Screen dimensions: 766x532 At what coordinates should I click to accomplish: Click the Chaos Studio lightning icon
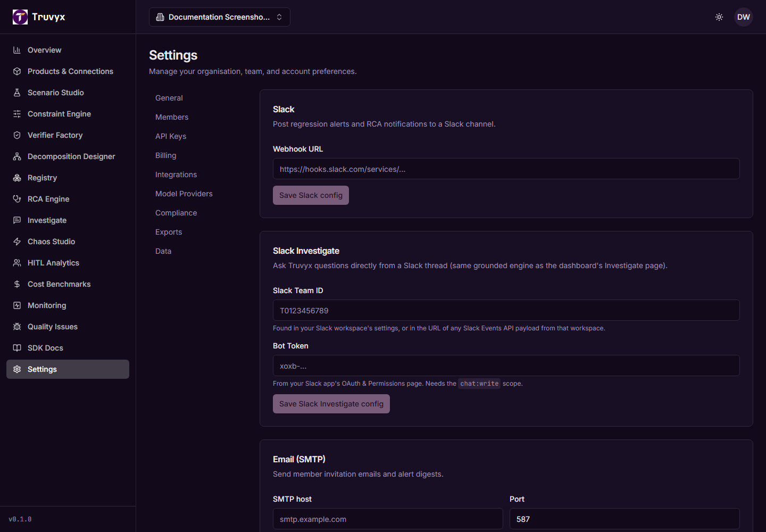[17, 242]
